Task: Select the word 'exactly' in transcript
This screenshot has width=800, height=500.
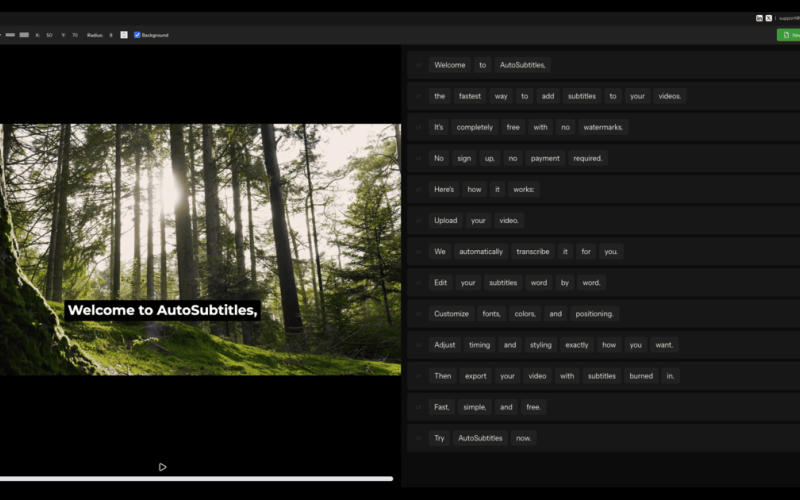Action: click(577, 345)
